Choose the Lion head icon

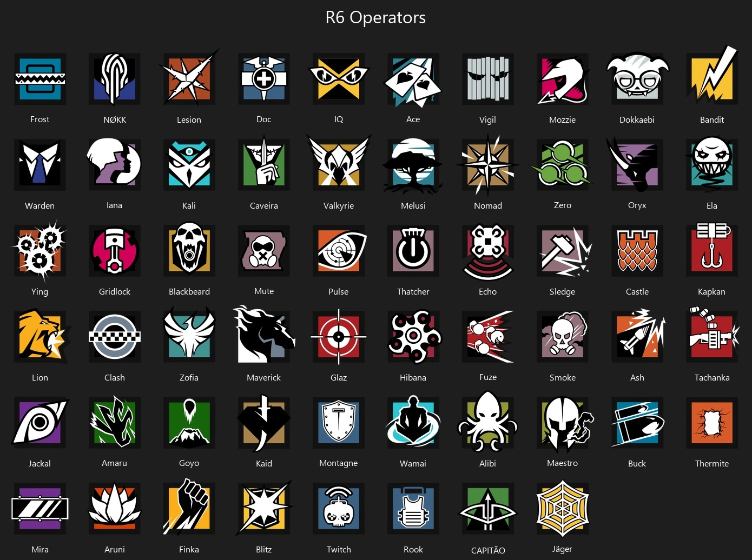coord(41,336)
